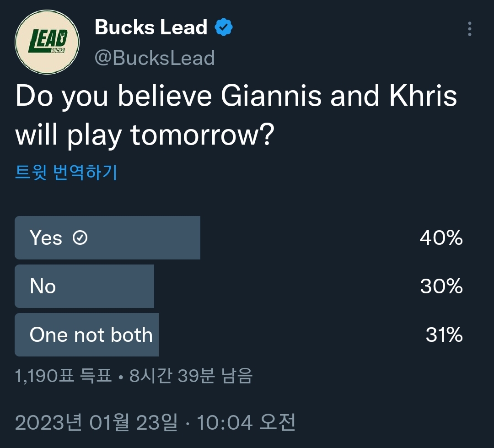Viewport: 494px width, 448px height.
Task: Click the Bucks Lead profile avatar
Action: [47, 43]
